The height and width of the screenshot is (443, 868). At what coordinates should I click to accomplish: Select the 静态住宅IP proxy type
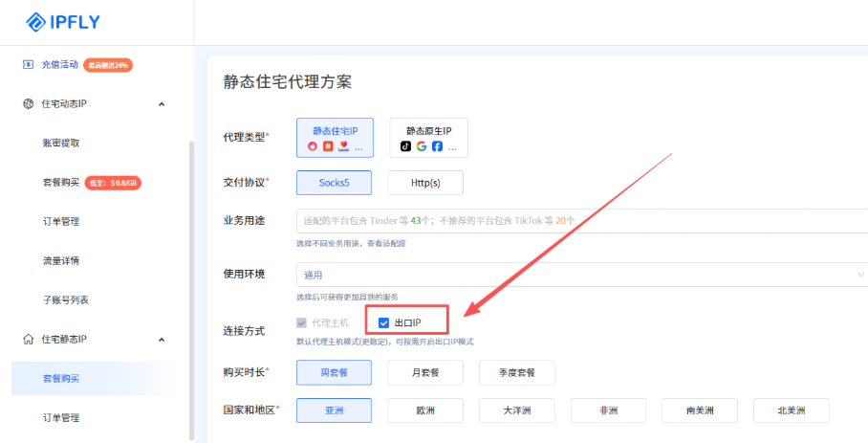335,138
